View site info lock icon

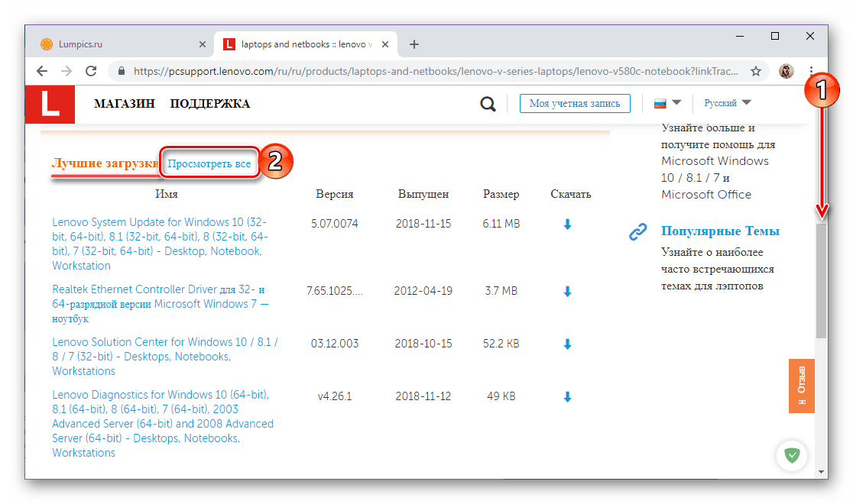point(122,71)
